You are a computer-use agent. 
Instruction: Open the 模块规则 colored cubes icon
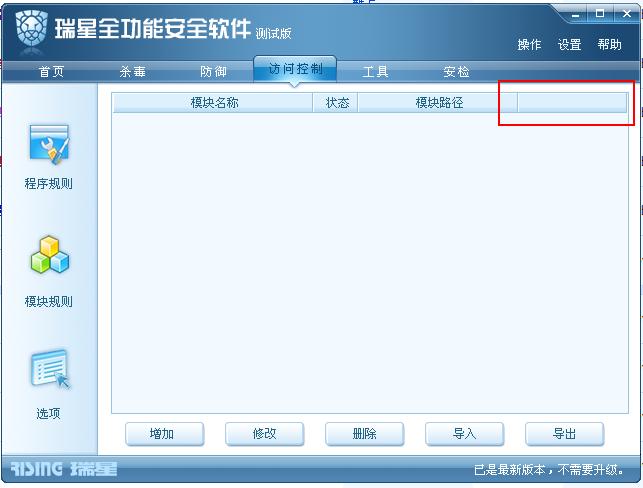coord(50,255)
